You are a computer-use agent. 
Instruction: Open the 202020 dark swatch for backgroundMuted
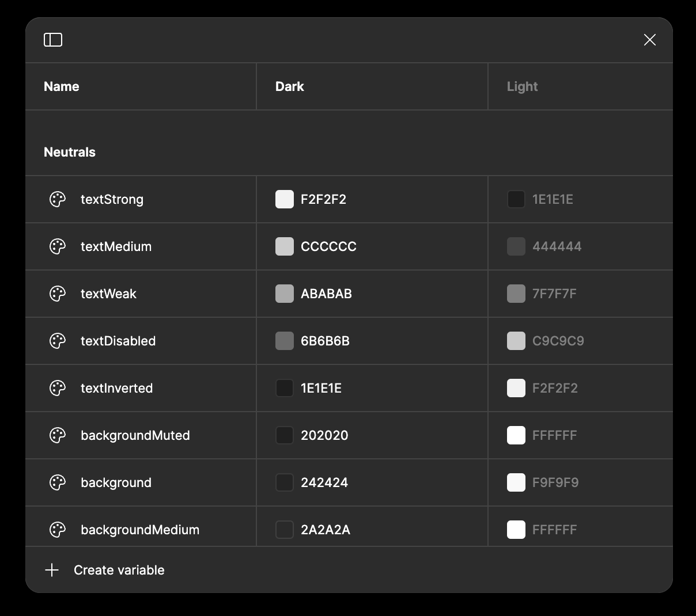[285, 435]
